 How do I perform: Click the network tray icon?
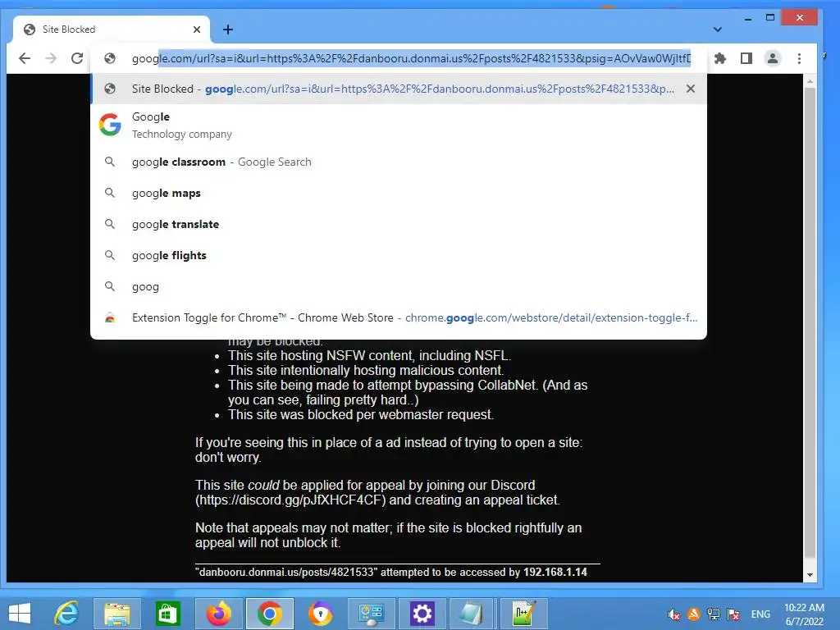(714, 614)
